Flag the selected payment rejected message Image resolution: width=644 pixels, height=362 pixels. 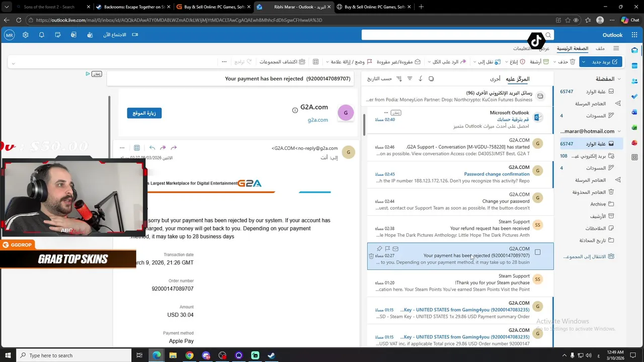387,249
